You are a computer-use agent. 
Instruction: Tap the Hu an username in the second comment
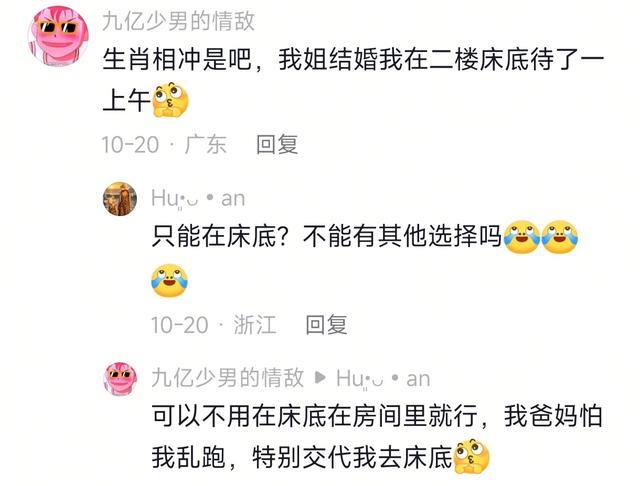(x=198, y=199)
